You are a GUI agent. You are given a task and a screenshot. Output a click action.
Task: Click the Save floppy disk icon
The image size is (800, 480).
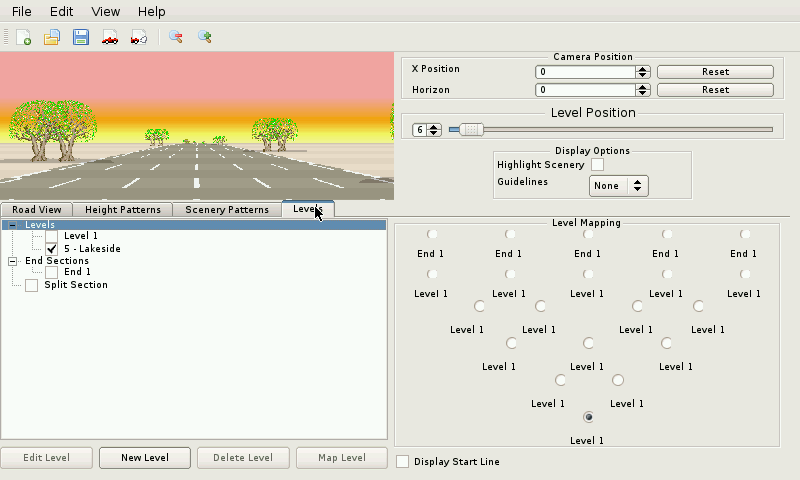(81, 37)
